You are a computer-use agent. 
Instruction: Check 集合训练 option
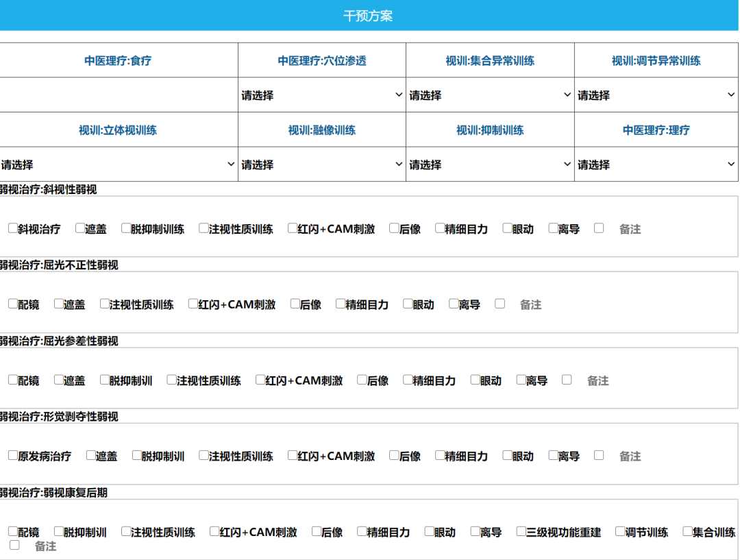click(x=688, y=531)
